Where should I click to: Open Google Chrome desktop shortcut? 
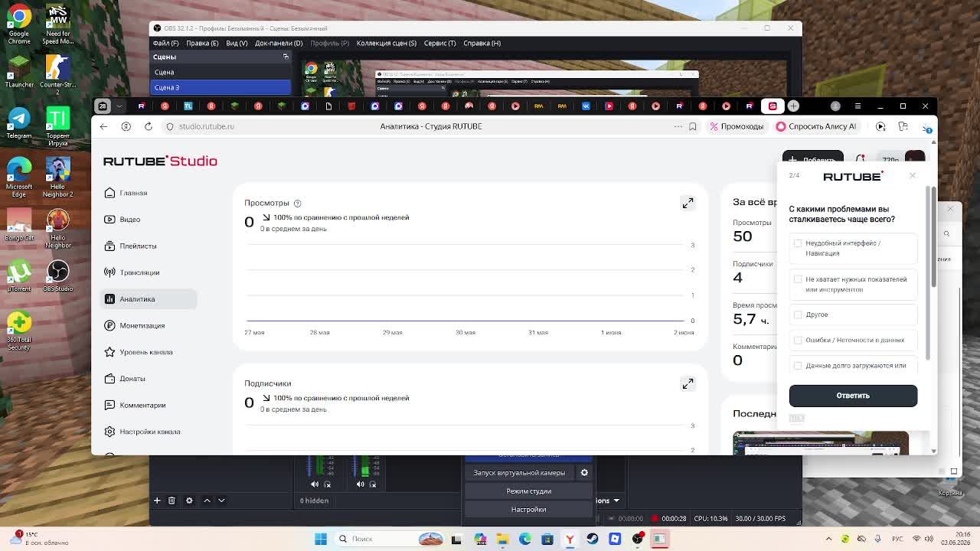point(19,23)
